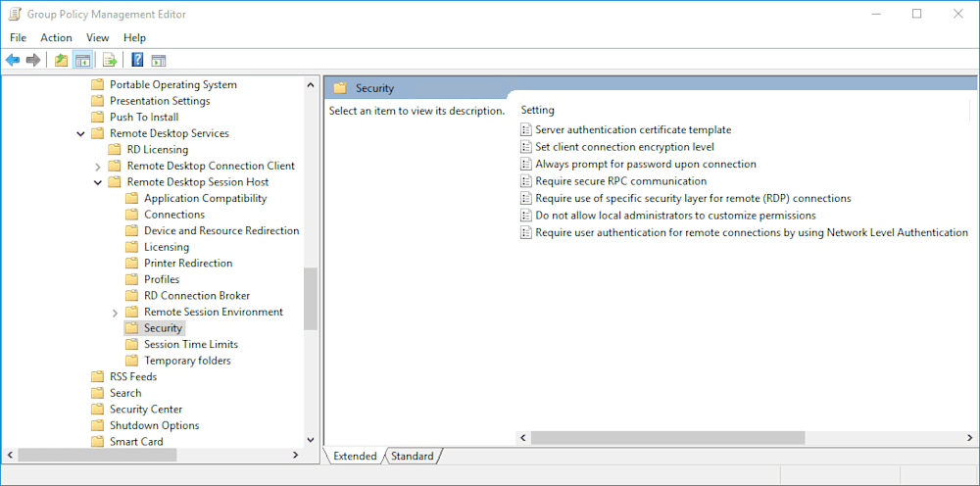This screenshot has width=980, height=486.
Task: Click the policy icon beside Server authentication certificate template
Action: click(525, 130)
